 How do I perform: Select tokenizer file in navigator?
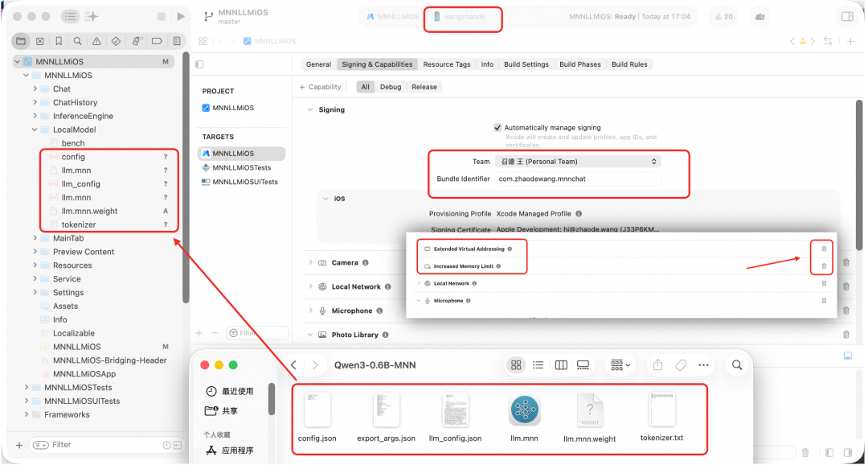79,224
